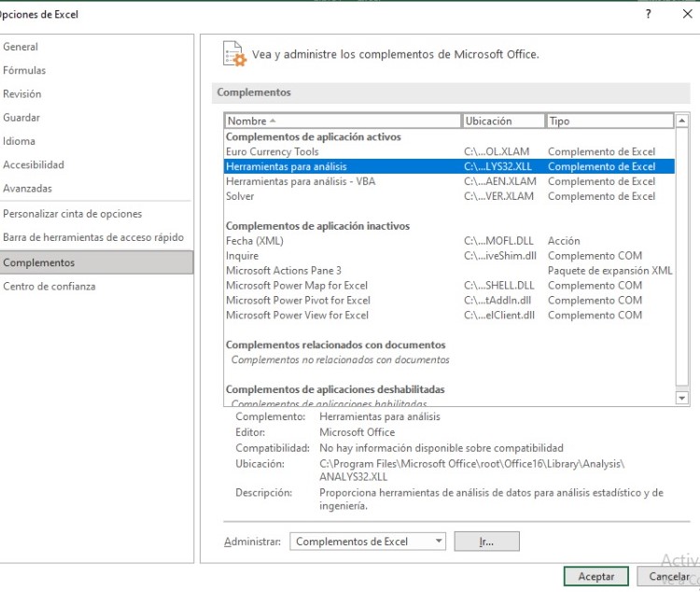Select Microsoft Power Map for Excel

coord(449,285)
